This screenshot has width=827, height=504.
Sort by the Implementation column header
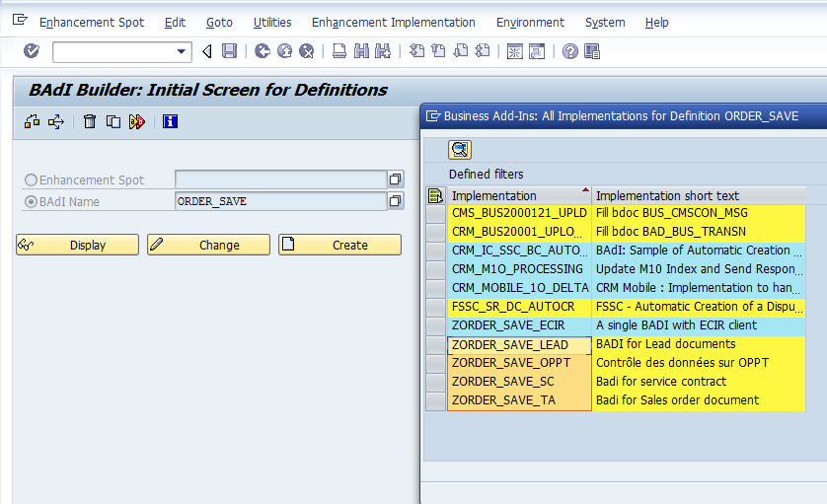[519, 195]
